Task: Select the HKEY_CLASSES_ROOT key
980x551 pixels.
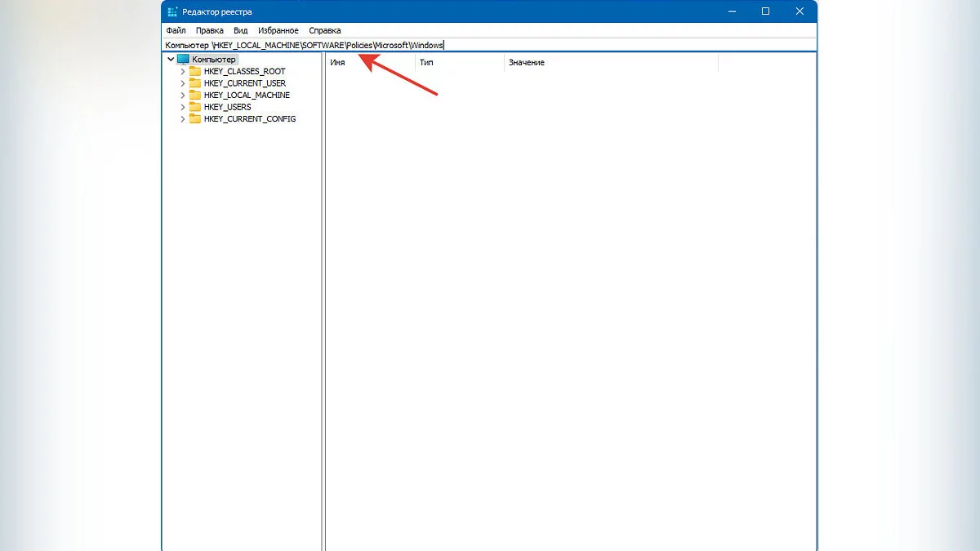Action: click(245, 72)
